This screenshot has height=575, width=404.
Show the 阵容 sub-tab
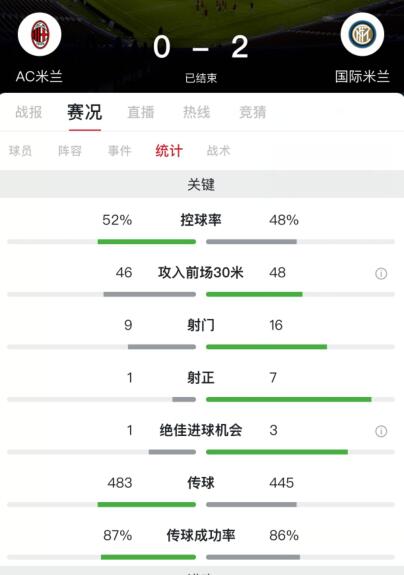[70, 151]
